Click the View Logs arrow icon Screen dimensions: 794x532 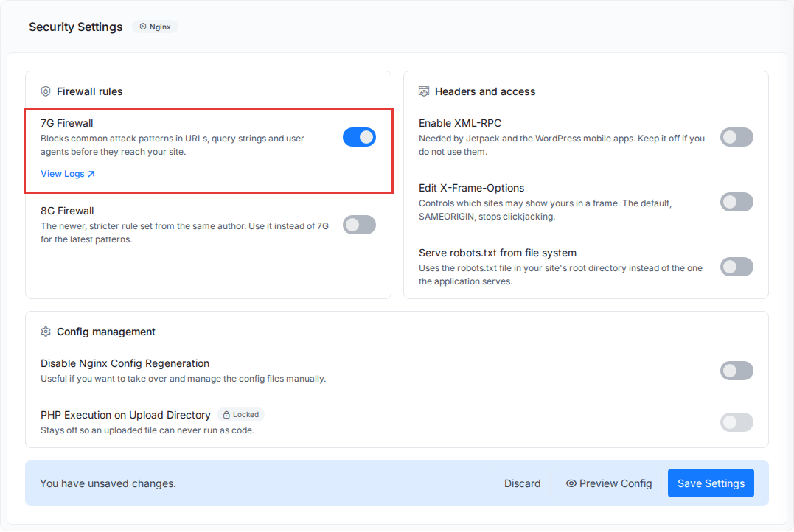click(91, 174)
